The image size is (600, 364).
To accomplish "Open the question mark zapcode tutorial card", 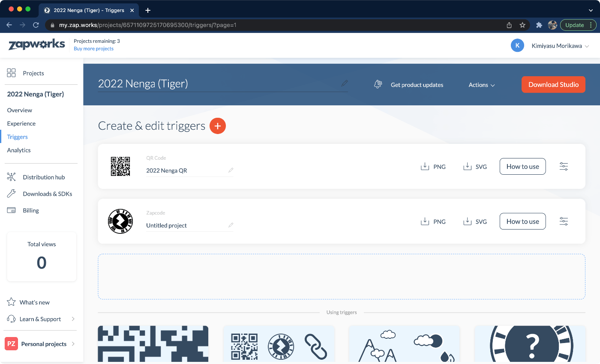I will pyautogui.click(x=530, y=344).
